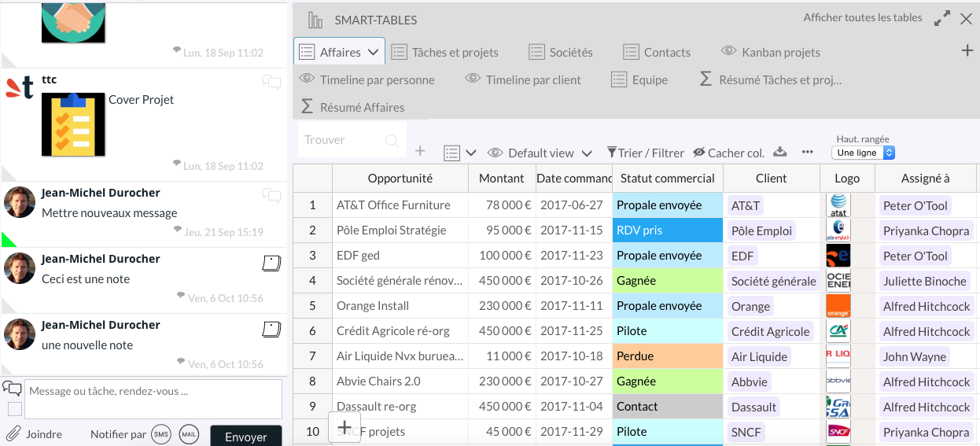
Task: Switch to Contacts tab
Action: tap(657, 52)
